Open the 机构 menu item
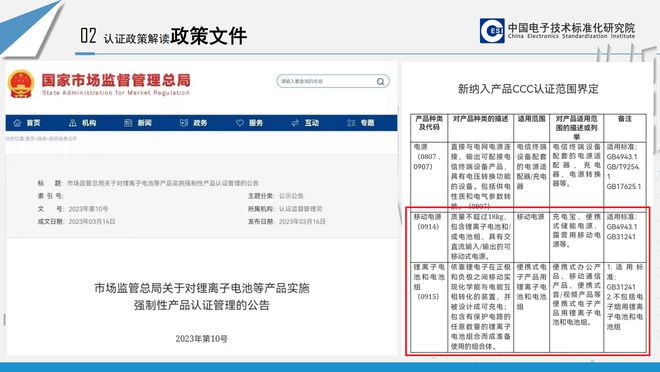660x372 pixels. (x=89, y=123)
